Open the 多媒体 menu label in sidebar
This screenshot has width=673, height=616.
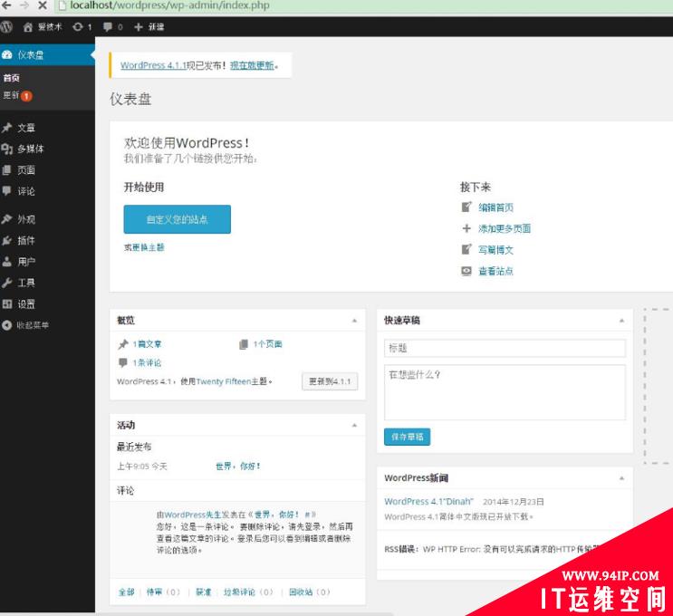click(x=31, y=149)
